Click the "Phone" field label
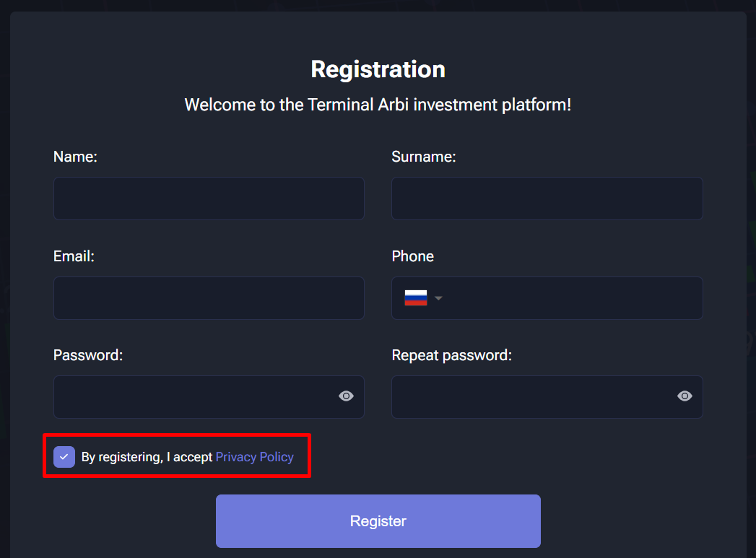This screenshot has height=558, width=756. 413,256
